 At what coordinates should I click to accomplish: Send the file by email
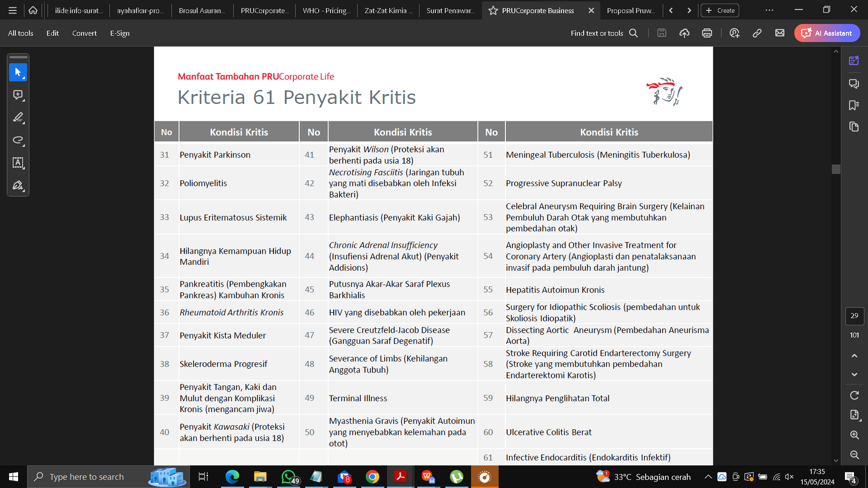780,33
